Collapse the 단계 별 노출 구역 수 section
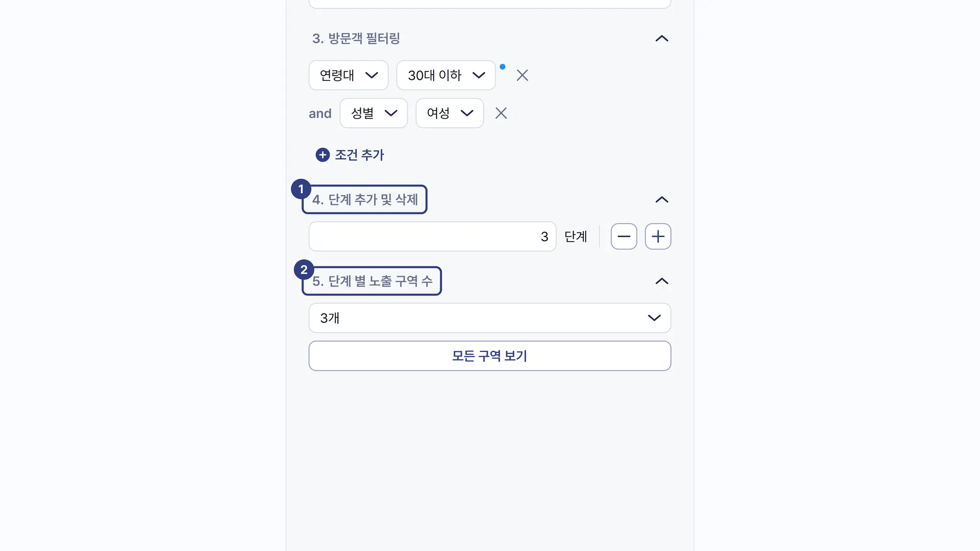This screenshot has height=551, width=980. point(661,281)
